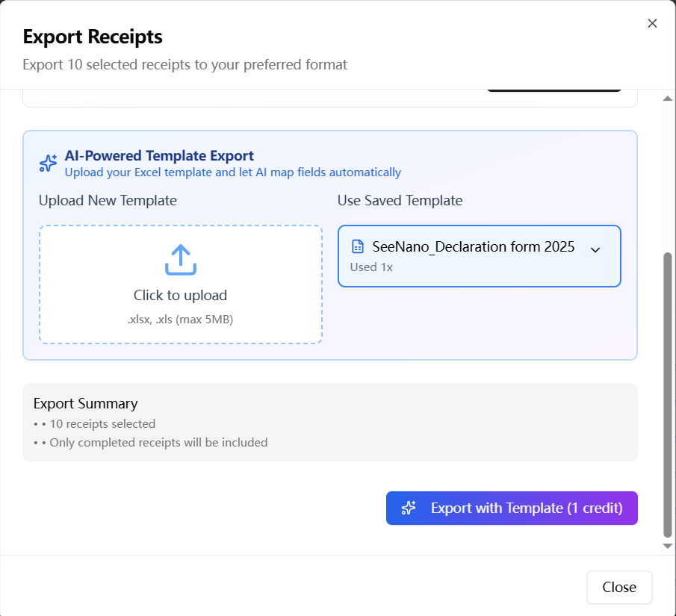Click the X icon to dismiss Export Receipts
The height and width of the screenshot is (616, 676).
[652, 23]
